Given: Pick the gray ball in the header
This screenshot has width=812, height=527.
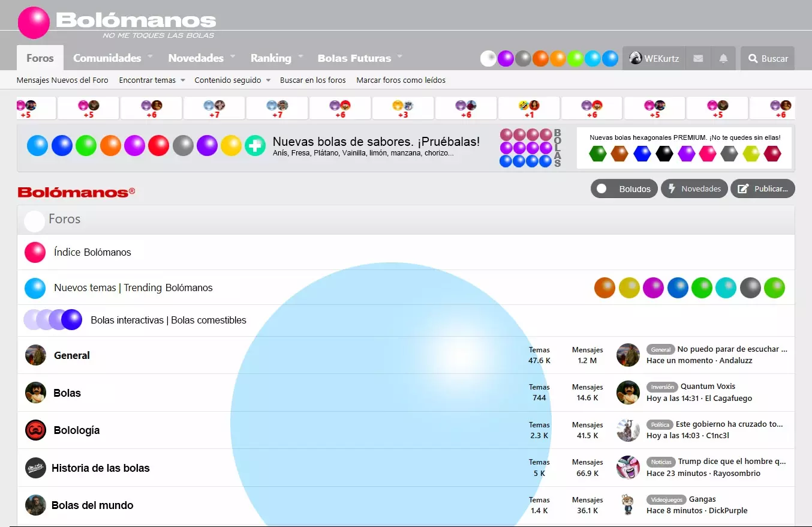Looking at the screenshot, I should [x=523, y=58].
